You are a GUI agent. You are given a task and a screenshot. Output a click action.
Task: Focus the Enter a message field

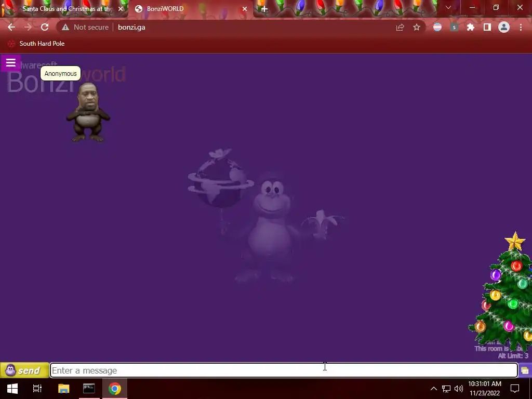tap(284, 370)
